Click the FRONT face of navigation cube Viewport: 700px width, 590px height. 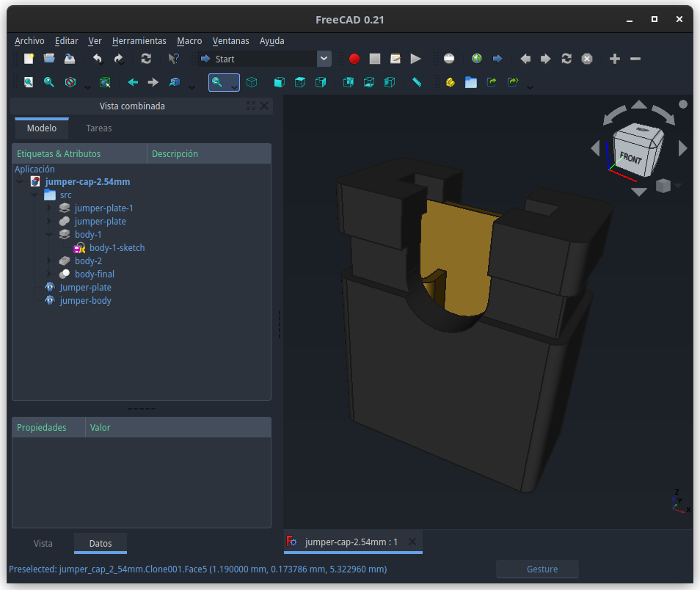click(630, 158)
